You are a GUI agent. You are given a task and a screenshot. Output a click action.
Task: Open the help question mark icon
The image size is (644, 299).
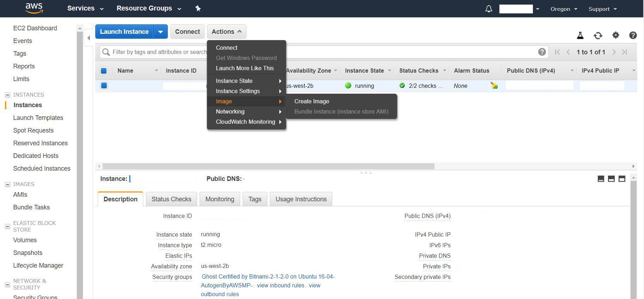[x=633, y=35]
